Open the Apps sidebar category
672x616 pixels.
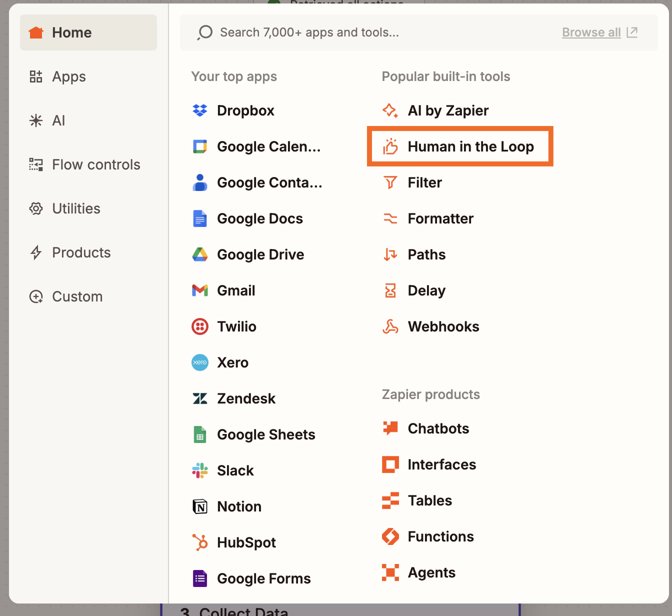tap(88, 76)
